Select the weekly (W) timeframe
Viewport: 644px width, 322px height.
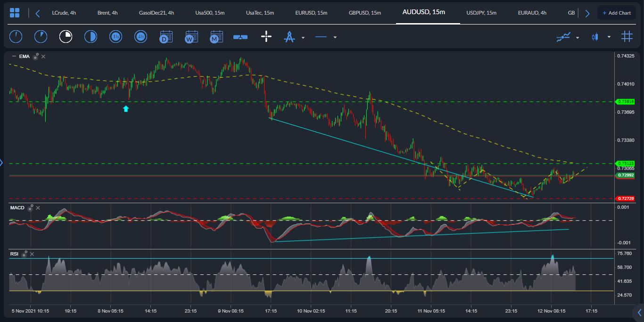point(191,36)
